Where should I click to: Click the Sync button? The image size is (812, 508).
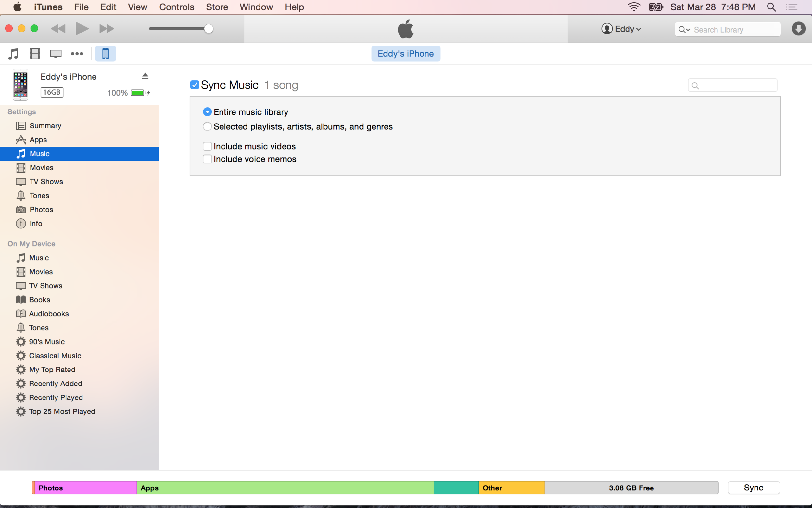click(754, 488)
